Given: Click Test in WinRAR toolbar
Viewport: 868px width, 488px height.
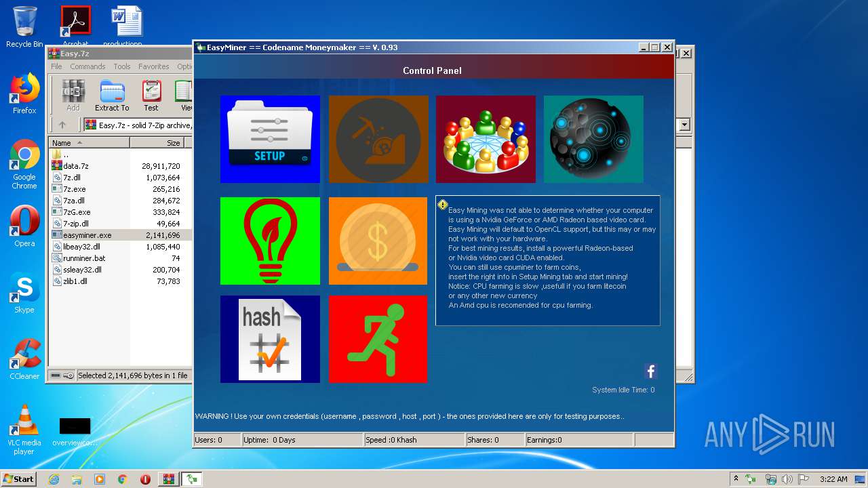Looking at the screenshot, I should 151,96.
